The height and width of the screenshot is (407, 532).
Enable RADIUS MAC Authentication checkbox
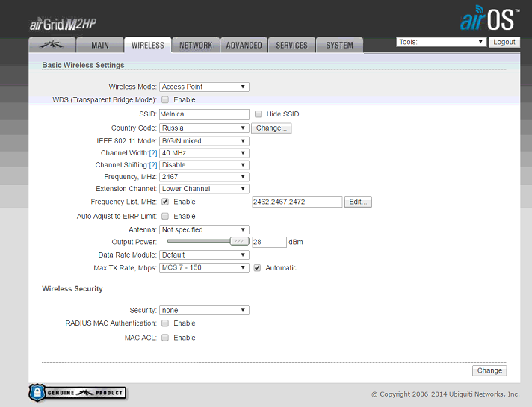click(165, 323)
